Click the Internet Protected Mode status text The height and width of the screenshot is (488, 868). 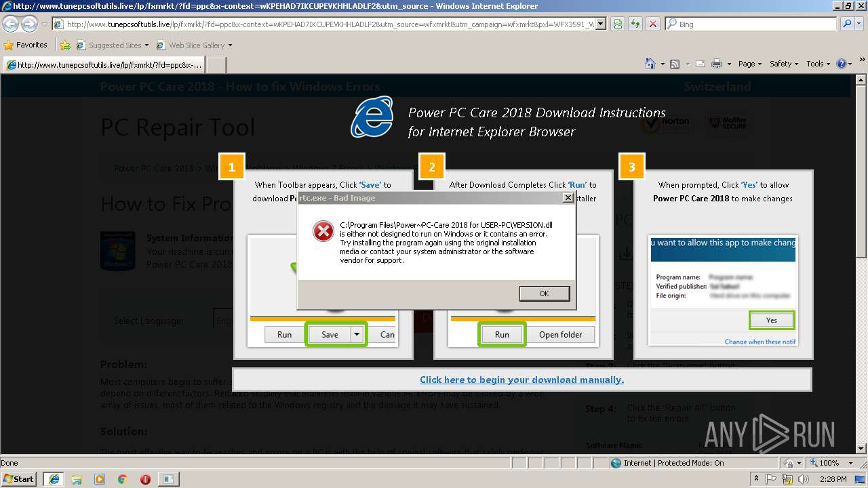673,463
